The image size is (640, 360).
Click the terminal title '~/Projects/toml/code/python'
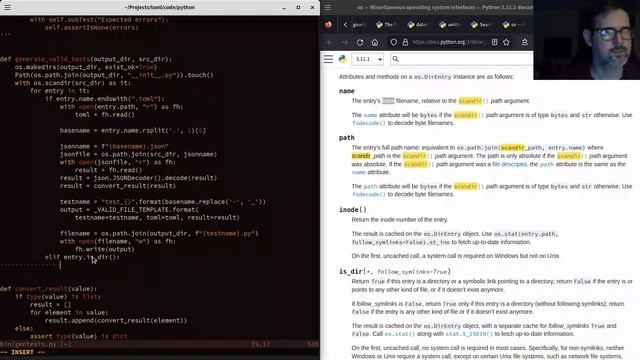tap(160, 7)
